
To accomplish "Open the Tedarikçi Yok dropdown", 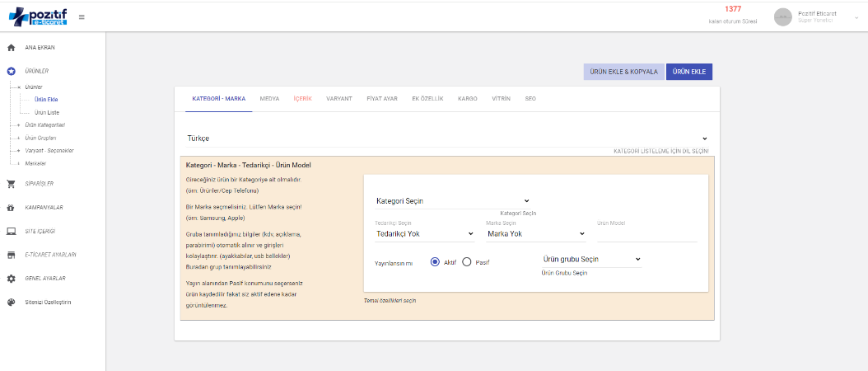I will click(424, 233).
